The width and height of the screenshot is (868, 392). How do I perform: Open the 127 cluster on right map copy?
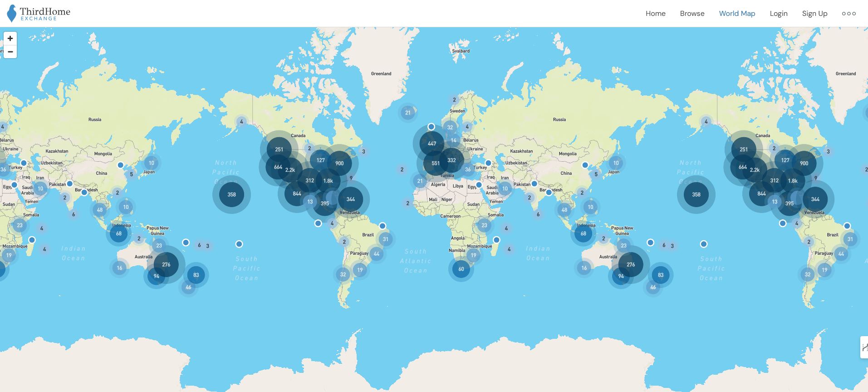tap(785, 160)
